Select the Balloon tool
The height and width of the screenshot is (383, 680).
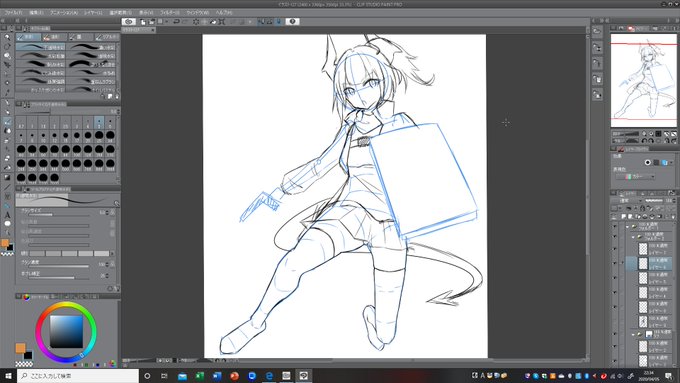(7, 224)
